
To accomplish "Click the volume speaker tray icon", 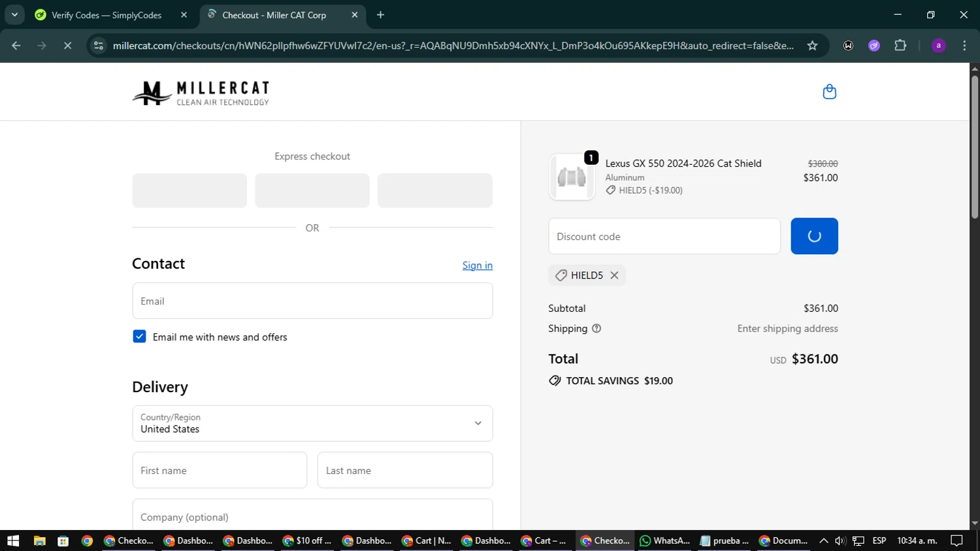I will coord(840,541).
